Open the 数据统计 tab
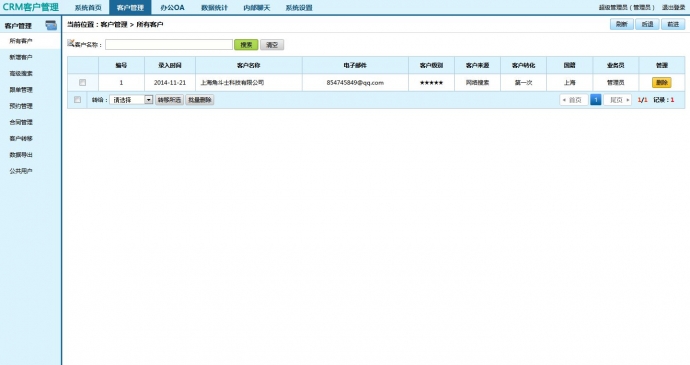Screen dimensions: 690x365 (214, 7)
